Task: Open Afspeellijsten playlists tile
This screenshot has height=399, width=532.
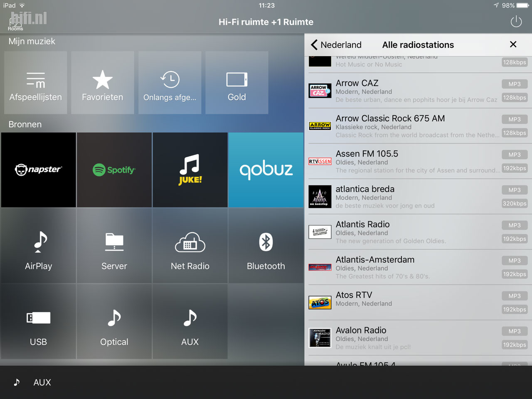Action: tap(36, 83)
